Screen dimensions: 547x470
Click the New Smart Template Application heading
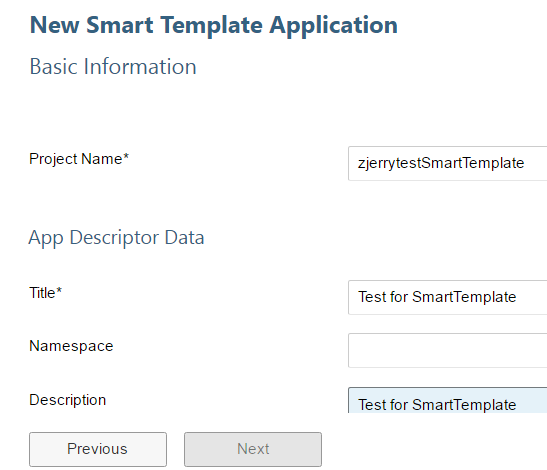click(213, 25)
